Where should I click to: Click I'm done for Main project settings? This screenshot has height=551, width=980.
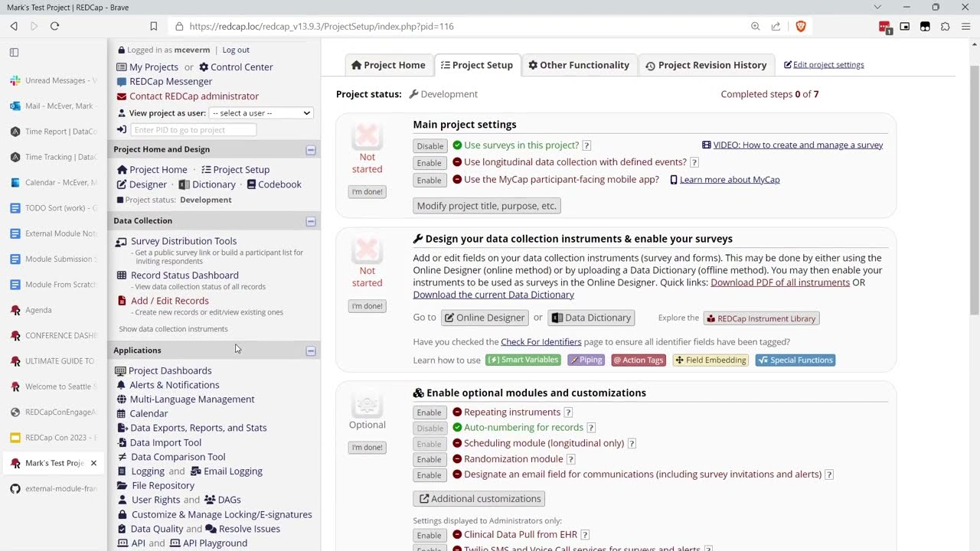pyautogui.click(x=367, y=191)
